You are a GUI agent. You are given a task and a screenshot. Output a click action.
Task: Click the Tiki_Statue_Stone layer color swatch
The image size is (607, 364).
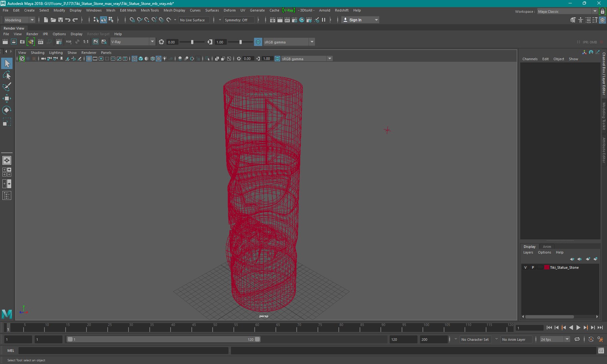tap(546, 267)
